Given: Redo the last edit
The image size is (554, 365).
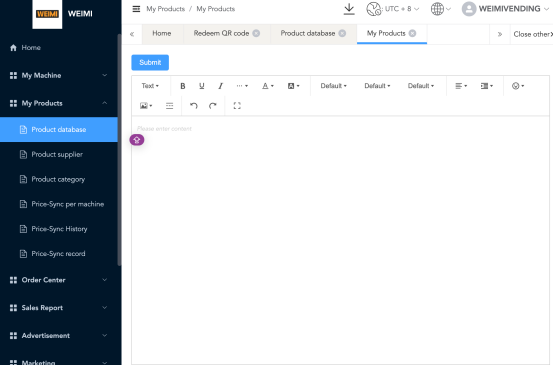Looking at the screenshot, I should pyautogui.click(x=213, y=106).
